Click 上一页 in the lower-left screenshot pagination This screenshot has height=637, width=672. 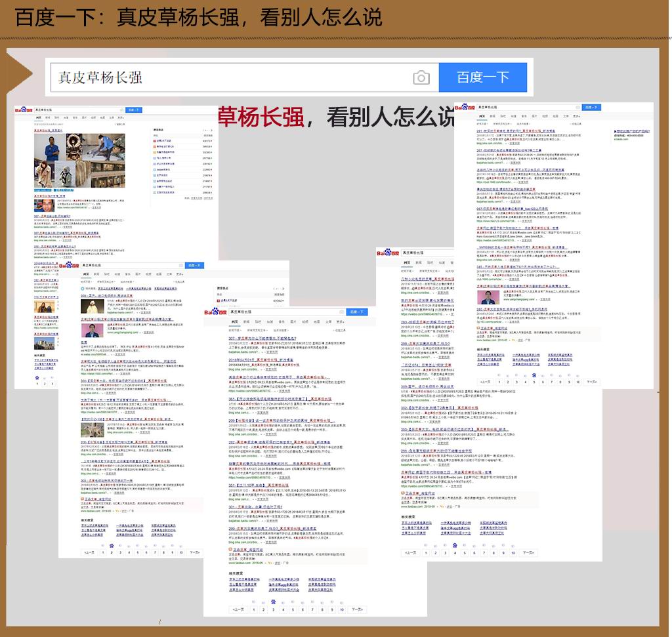89,552
